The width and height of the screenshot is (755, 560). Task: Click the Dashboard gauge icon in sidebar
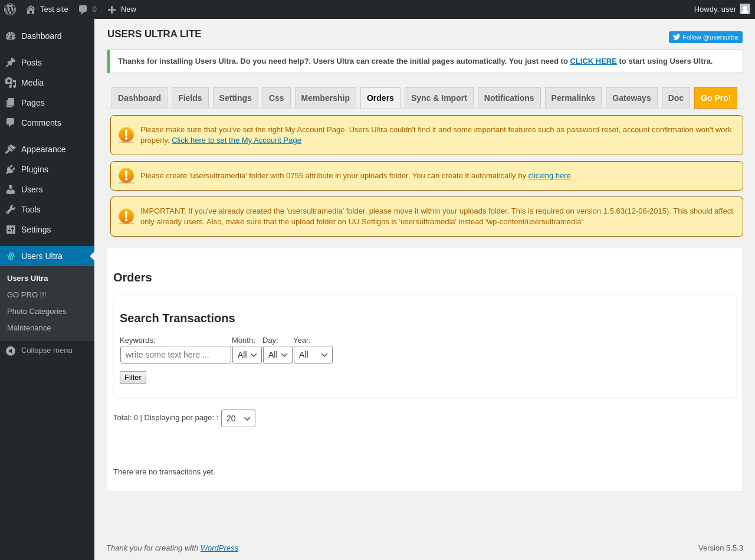[11, 36]
